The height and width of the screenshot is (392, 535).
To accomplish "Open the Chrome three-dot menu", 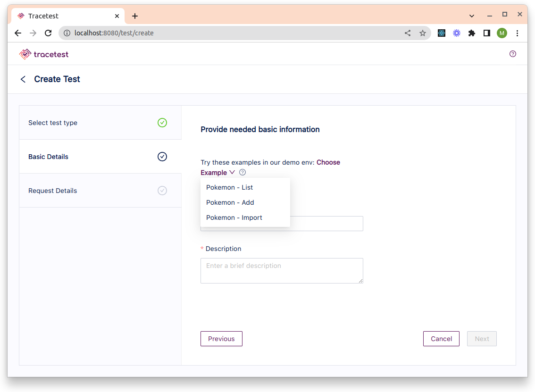I will click(x=517, y=33).
